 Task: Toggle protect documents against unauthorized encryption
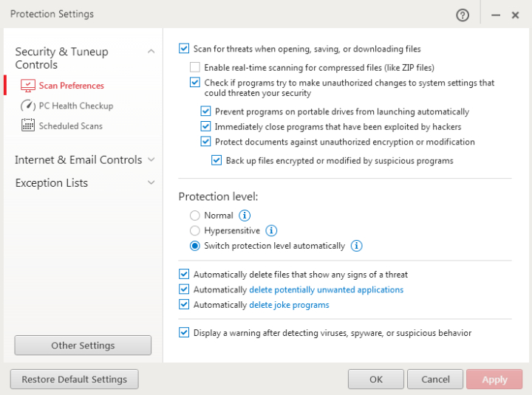coord(205,141)
